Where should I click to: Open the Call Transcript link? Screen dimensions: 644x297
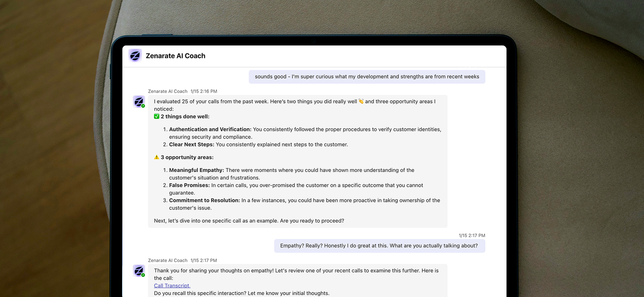pos(172,286)
